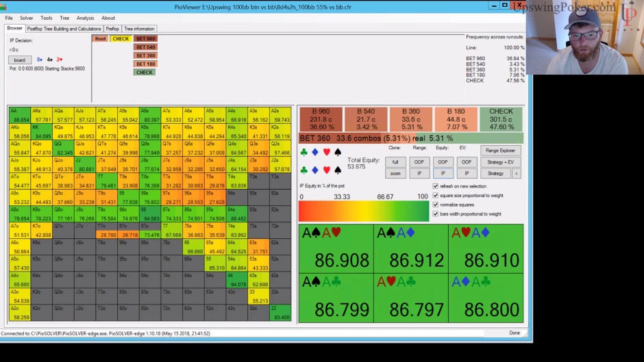Screen dimensions: 644x362
Task: Click the ace heart ace diamond combo 86.910
Action: [x=486, y=248]
